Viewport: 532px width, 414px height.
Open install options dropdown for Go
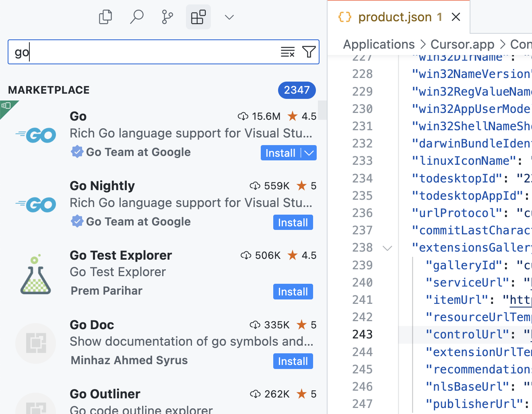(309, 153)
